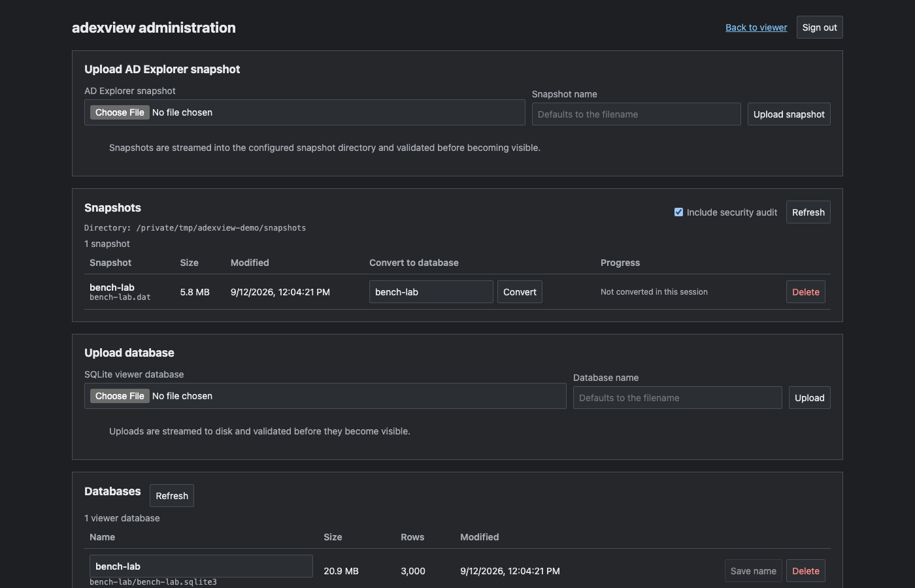Click the Upload snapshot button
Viewport: 915px width, 588px height.
coord(789,114)
